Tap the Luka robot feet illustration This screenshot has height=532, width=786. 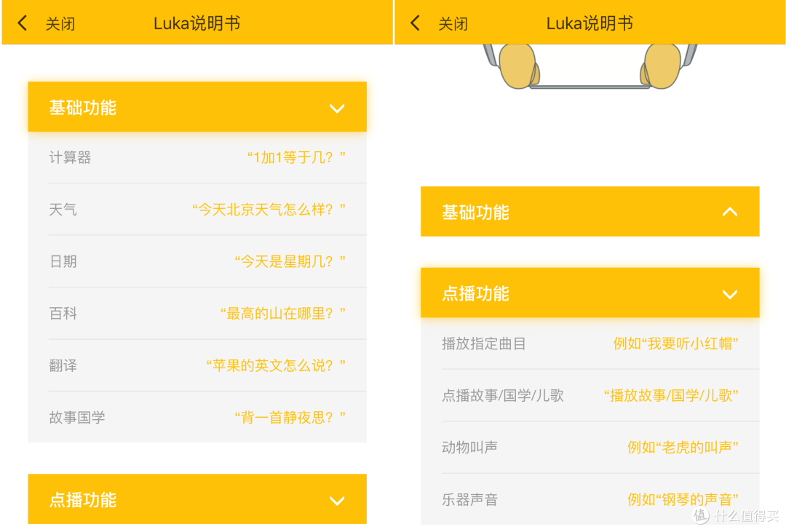(x=589, y=67)
